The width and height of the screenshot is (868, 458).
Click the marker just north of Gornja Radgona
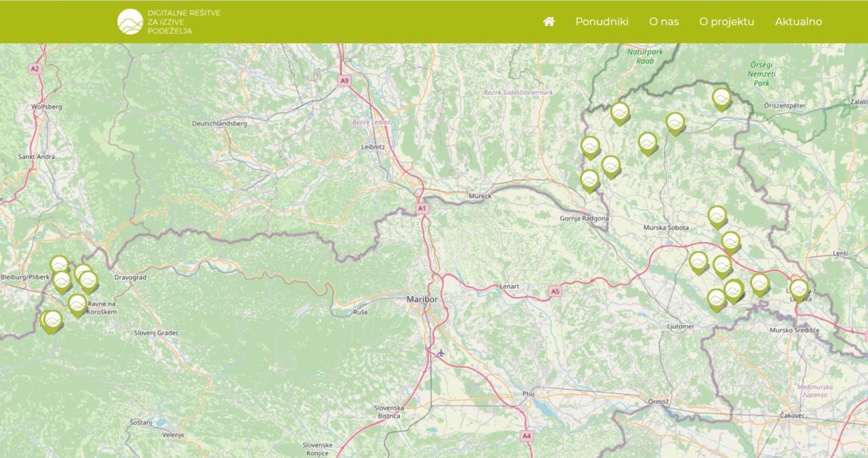pyautogui.click(x=589, y=180)
